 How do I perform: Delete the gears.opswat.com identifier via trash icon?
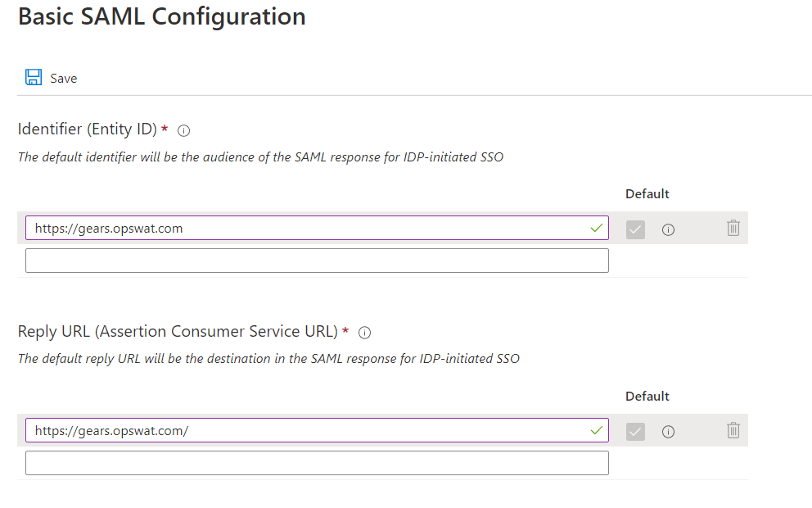(733, 228)
